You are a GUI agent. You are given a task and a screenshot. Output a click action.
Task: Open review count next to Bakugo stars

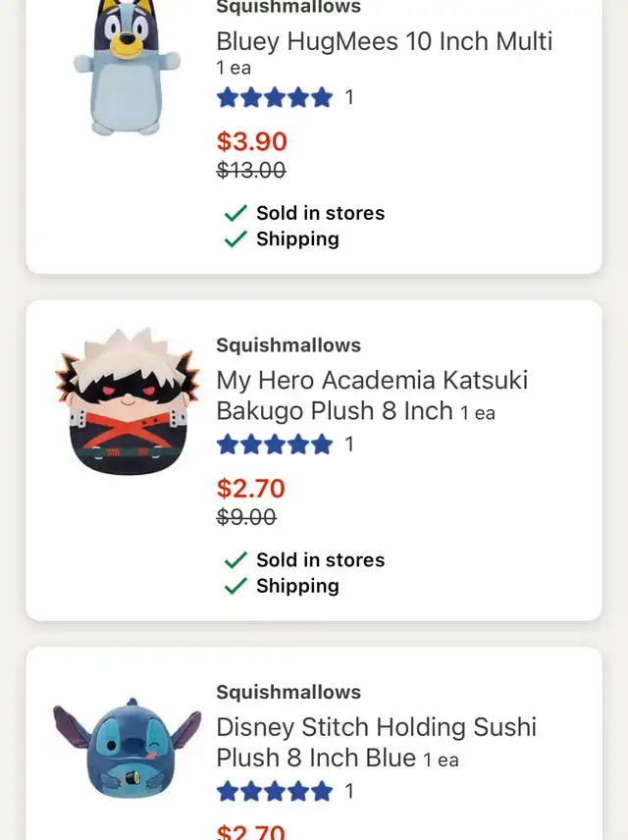tap(349, 445)
